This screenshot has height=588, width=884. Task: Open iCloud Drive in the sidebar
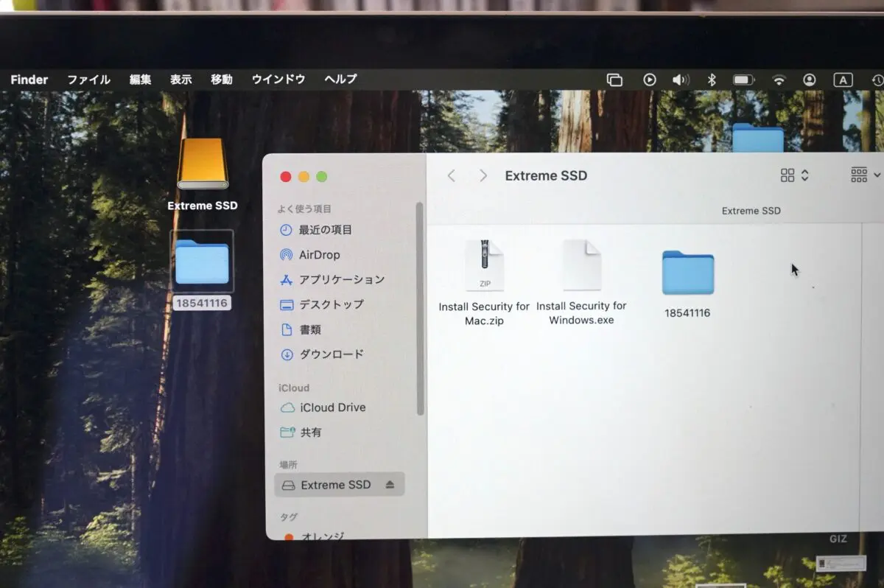332,407
